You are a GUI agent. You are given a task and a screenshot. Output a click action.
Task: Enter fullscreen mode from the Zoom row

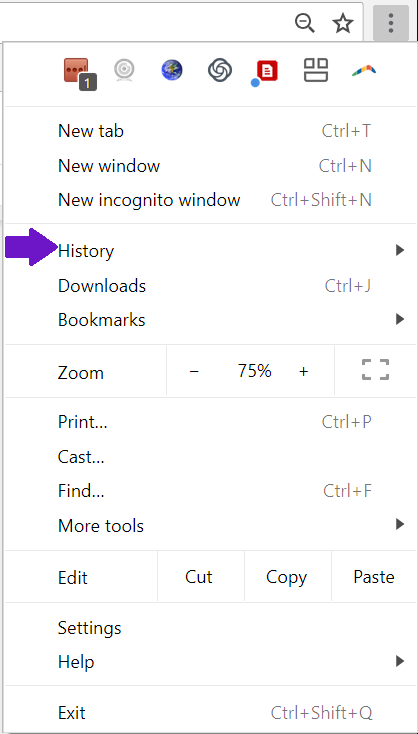click(x=375, y=369)
